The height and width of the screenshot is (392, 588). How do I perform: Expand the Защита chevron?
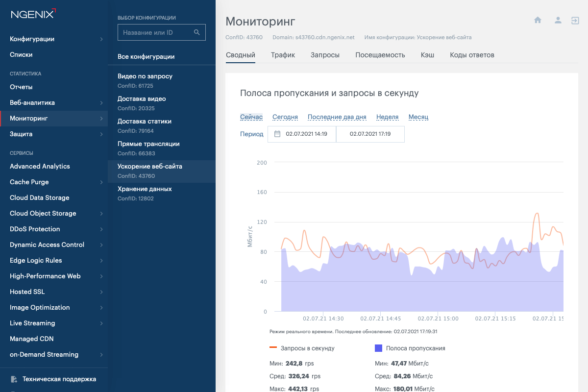(x=101, y=134)
